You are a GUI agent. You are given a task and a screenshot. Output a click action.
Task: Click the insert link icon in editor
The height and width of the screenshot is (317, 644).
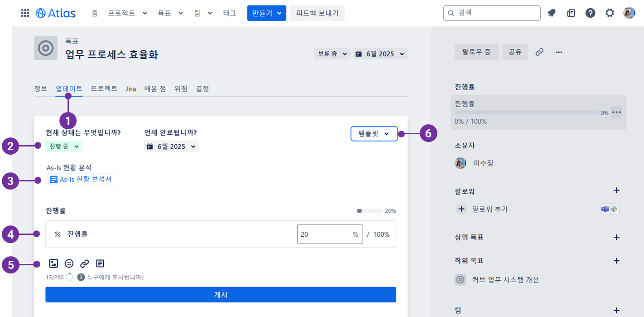[84, 263]
